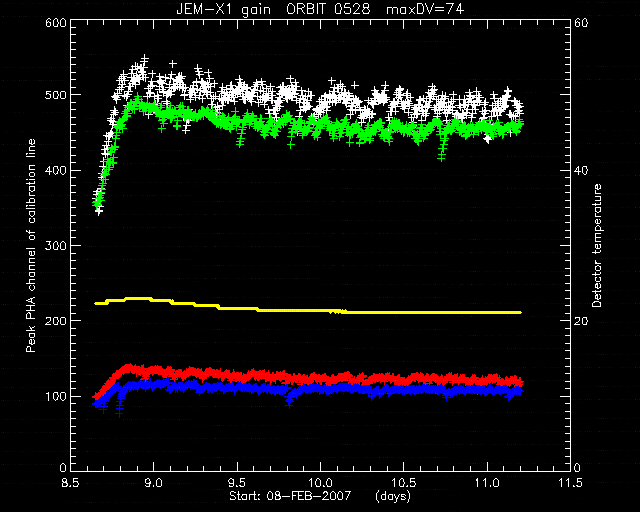
Task: Click the green dip outlier near day 10.7
Action: pyautogui.click(x=441, y=154)
